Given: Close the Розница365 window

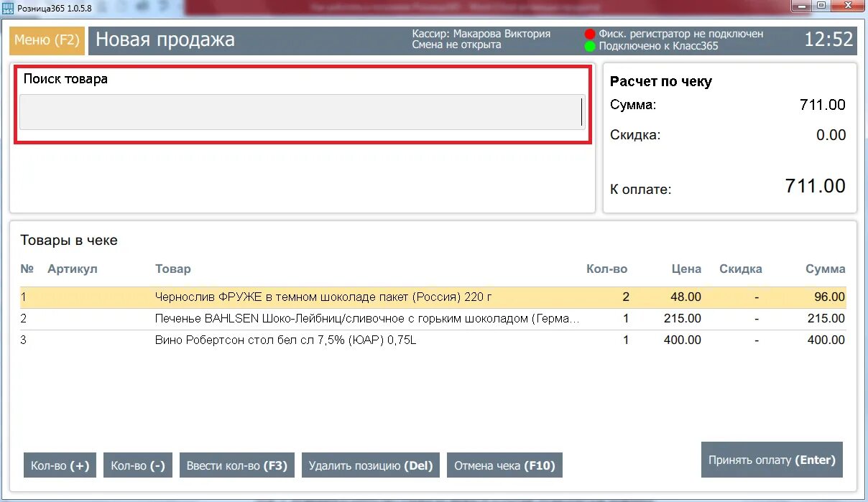Looking at the screenshot, I should coord(848,5).
